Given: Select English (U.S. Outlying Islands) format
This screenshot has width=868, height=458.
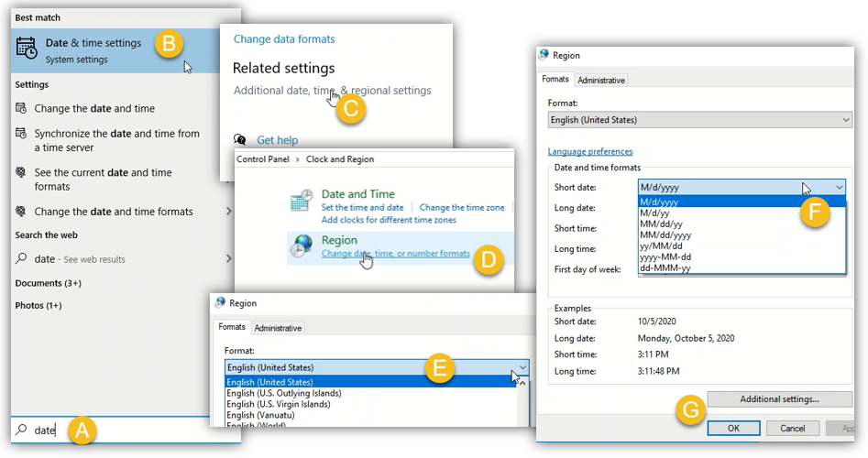Looking at the screenshot, I should click(371, 393).
